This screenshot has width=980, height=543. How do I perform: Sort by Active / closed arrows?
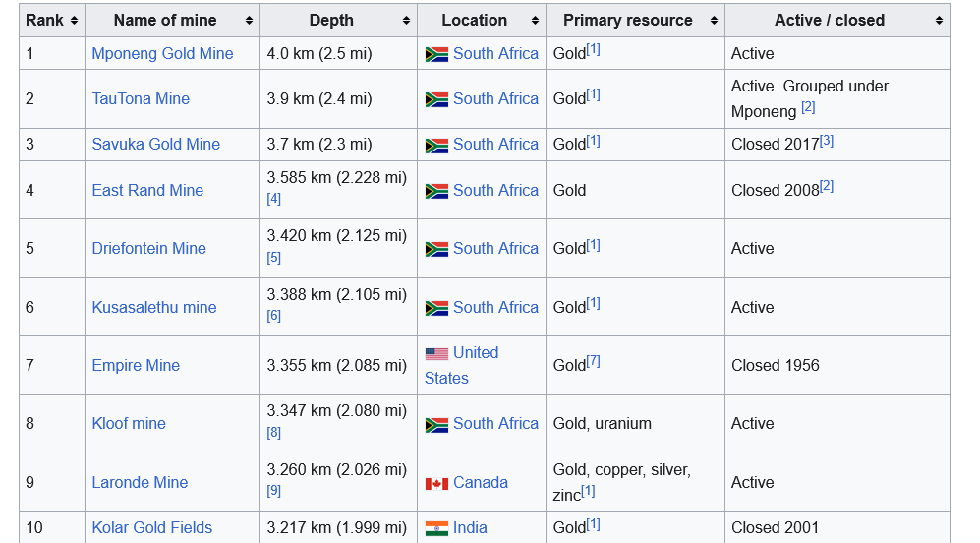point(939,21)
